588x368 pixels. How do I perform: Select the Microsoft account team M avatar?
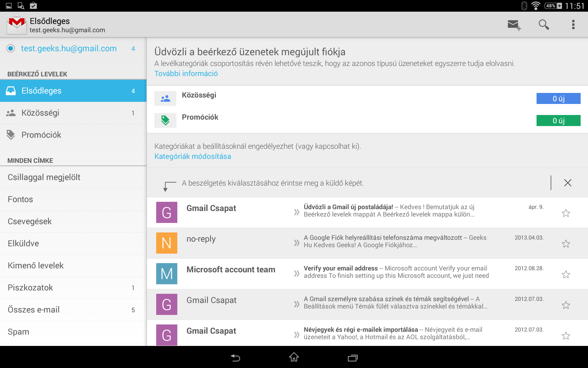pos(167,274)
